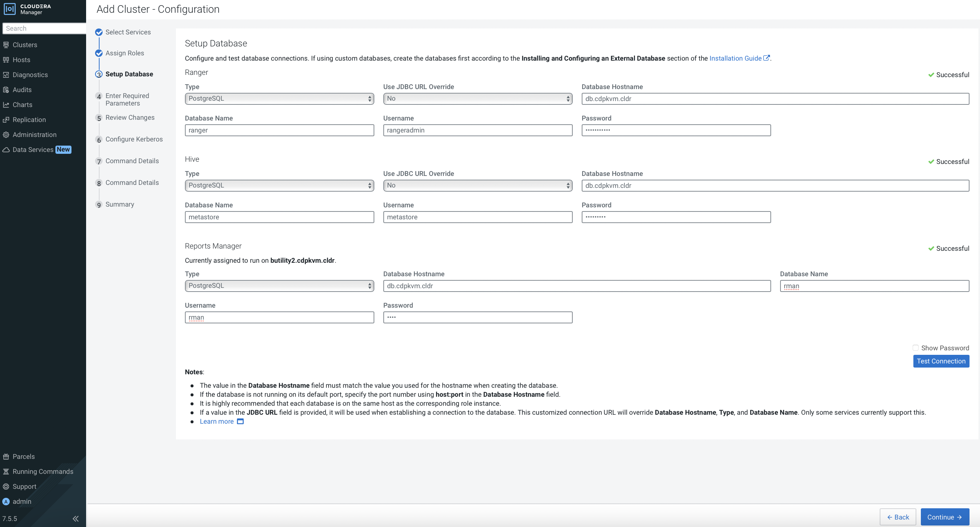This screenshot has width=980, height=527.
Task: Open the Ranger database Type dropdown
Action: pos(279,98)
